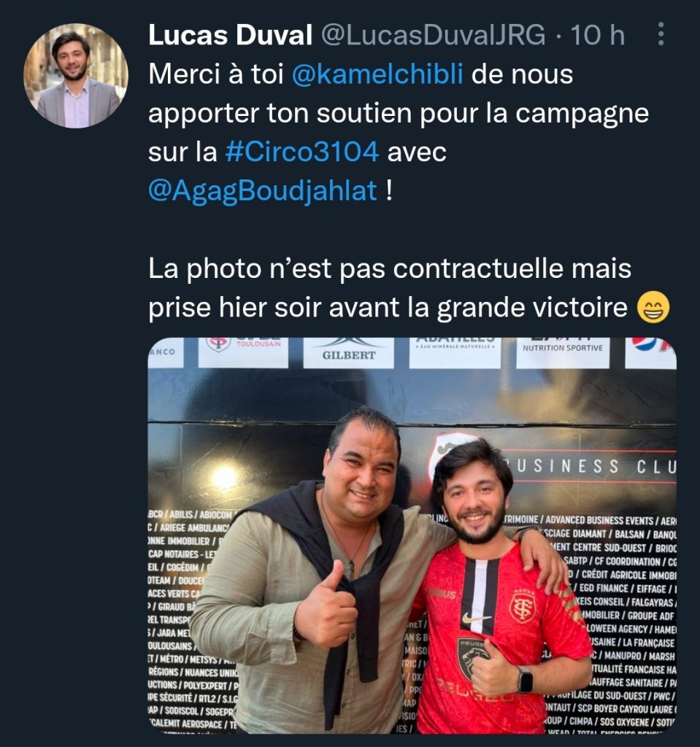Viewport: 700px width, 747px height.
Task: Open the attached photo of two men
Action: click(412, 535)
